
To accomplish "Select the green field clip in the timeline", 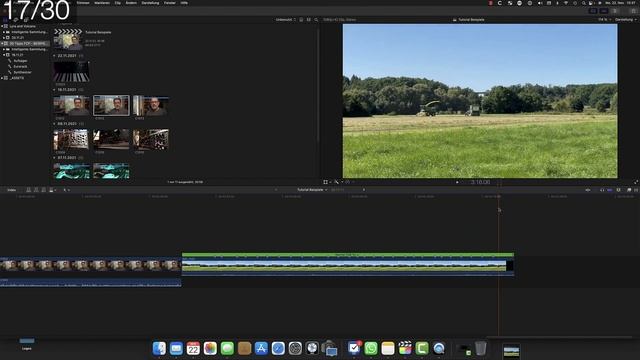I will point(347,264).
